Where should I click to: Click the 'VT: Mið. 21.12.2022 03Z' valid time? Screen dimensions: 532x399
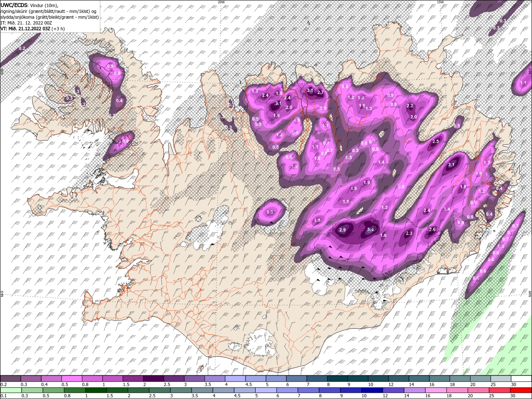(25, 28)
